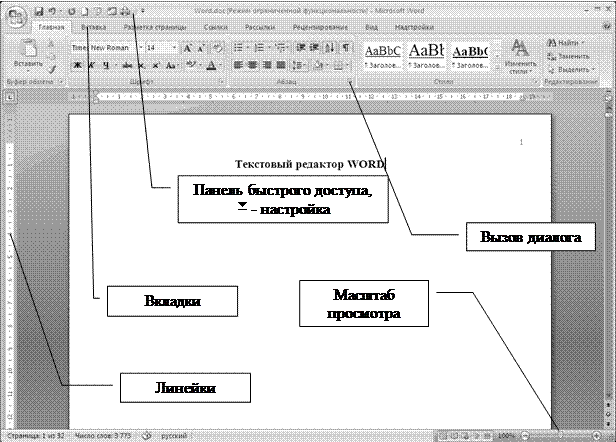Open the Рассылки tab
The image size is (616, 442).
pyautogui.click(x=260, y=27)
